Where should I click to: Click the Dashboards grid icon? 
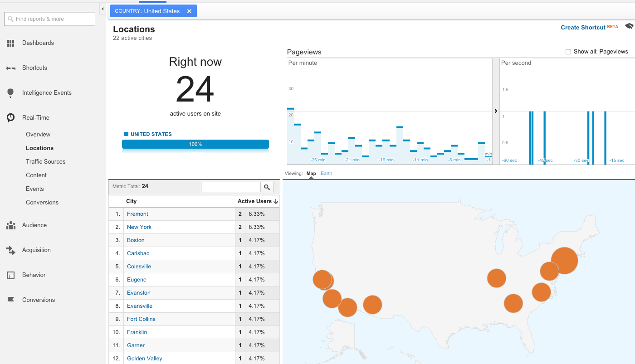click(x=10, y=43)
